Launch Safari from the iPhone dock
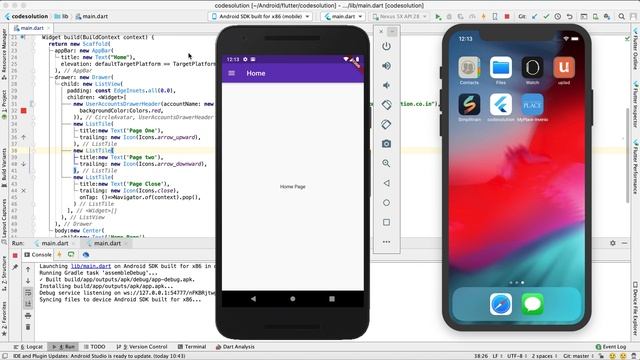Image resolution: width=640 pixels, height=360 pixels. click(x=501, y=304)
